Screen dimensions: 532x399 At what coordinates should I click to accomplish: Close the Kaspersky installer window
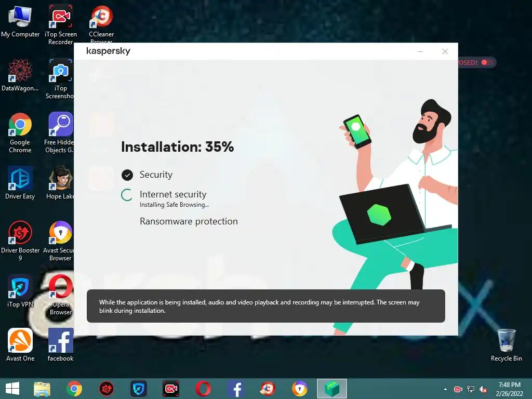445,51
